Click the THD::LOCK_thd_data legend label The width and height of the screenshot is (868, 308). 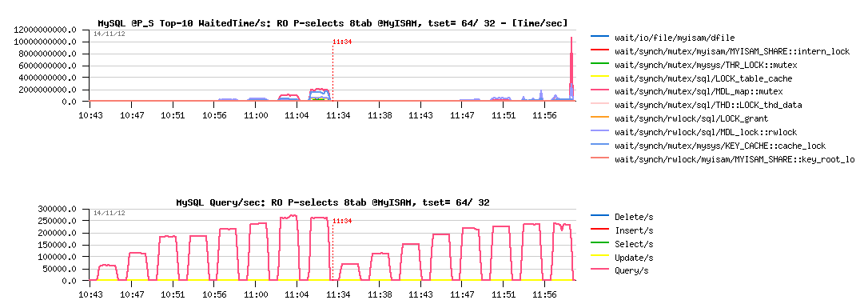(709, 106)
